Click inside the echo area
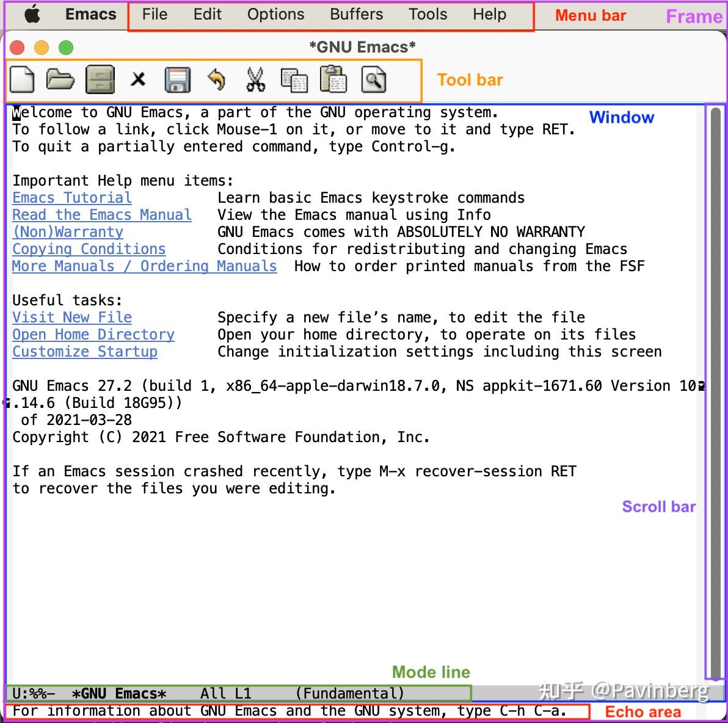Image resolution: width=728 pixels, height=723 pixels. pos(244,710)
